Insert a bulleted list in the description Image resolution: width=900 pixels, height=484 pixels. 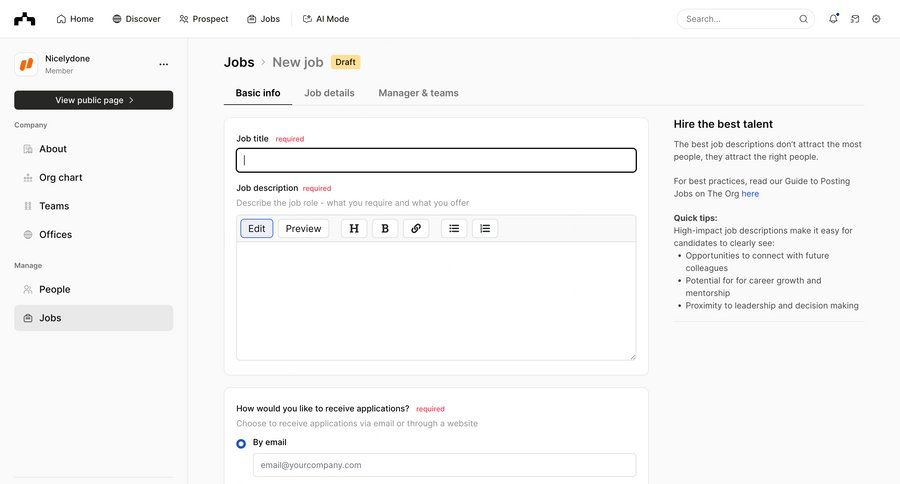tap(454, 229)
